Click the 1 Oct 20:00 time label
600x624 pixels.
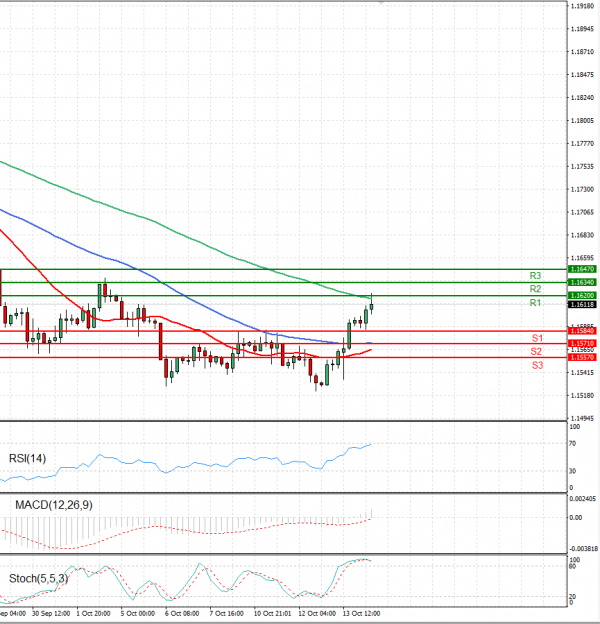pos(93,614)
